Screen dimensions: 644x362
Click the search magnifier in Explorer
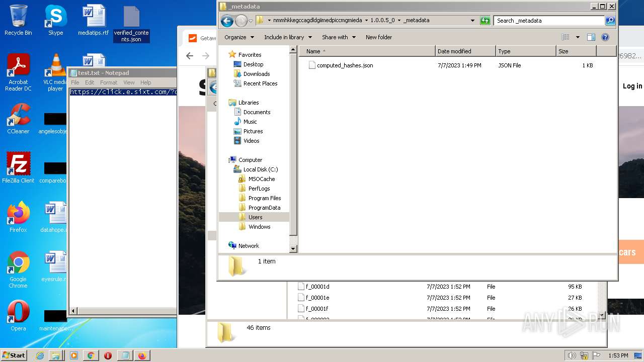tap(610, 21)
